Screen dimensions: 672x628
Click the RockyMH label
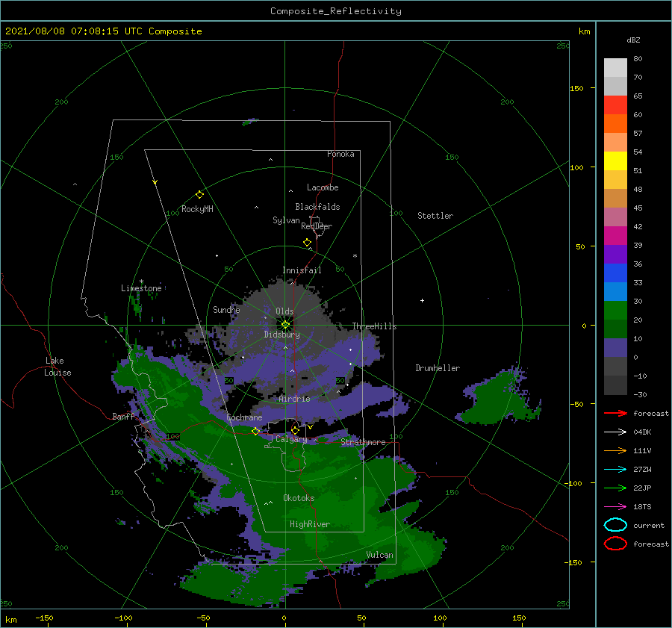197,209
